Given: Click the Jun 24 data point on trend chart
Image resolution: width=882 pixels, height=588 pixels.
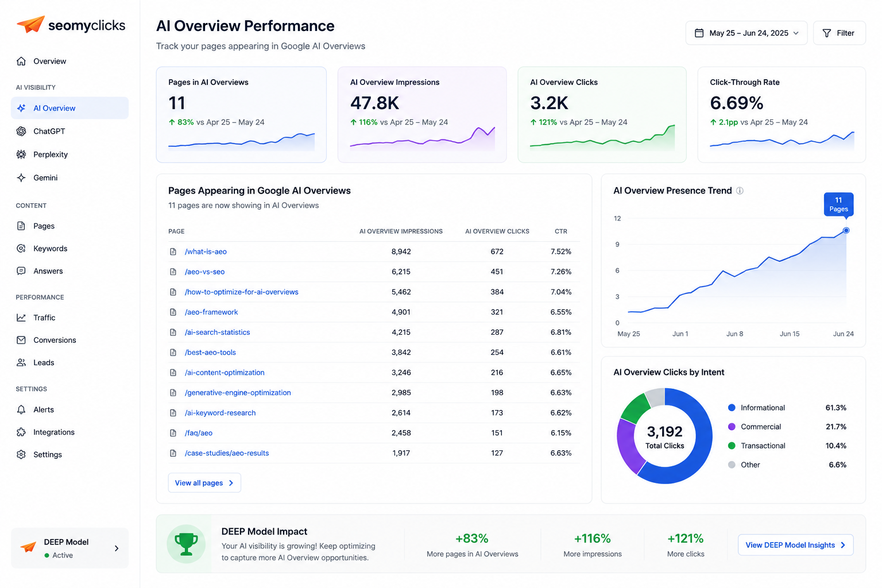Looking at the screenshot, I should point(846,230).
